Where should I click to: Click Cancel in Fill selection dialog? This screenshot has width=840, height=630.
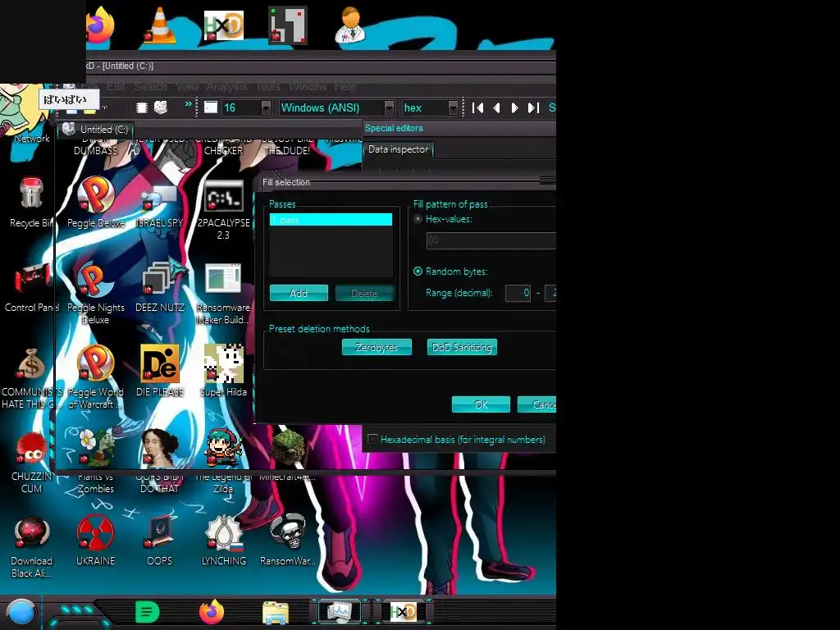536,404
